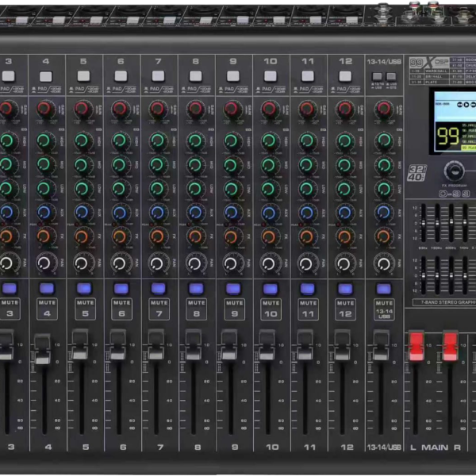Click the green MID knob on channel 8
The width and height of the screenshot is (476, 476).
(194, 165)
